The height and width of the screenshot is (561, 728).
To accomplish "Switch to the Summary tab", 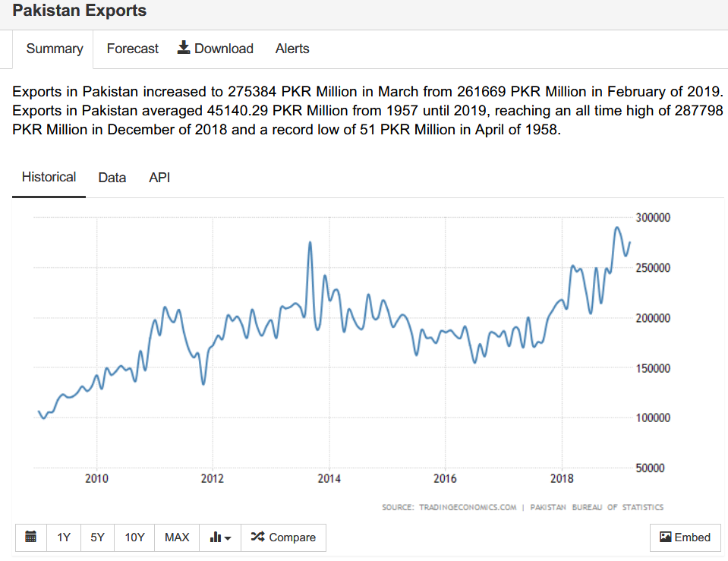I will 55,49.
